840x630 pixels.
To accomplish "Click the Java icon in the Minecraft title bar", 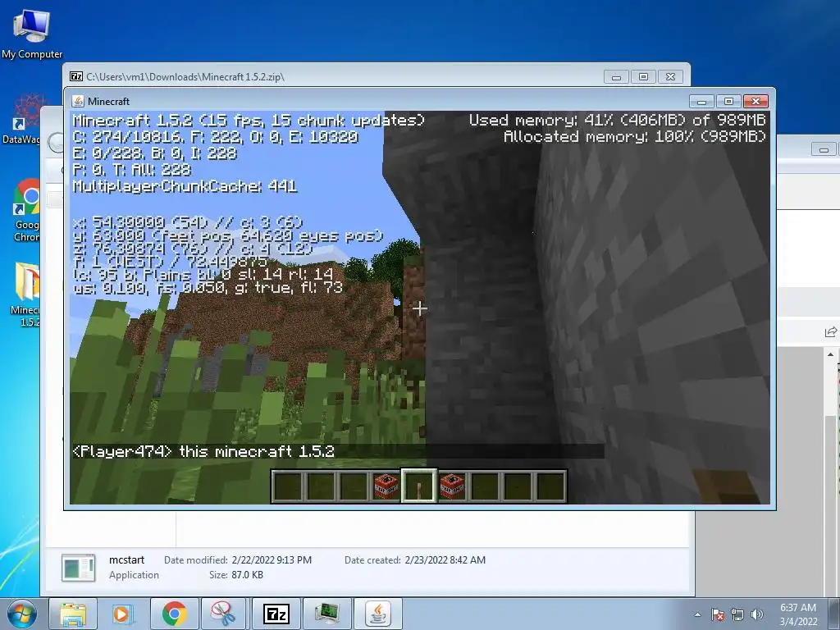I will click(78, 101).
